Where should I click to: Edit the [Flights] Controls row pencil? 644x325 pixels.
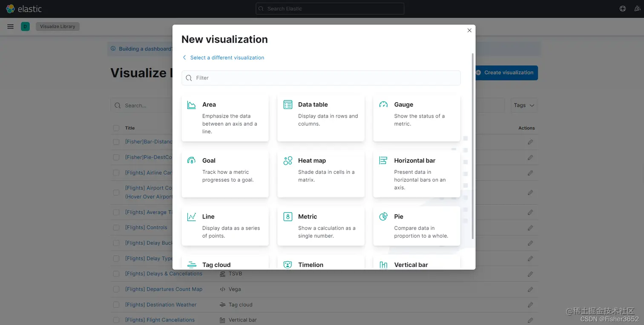530,228
